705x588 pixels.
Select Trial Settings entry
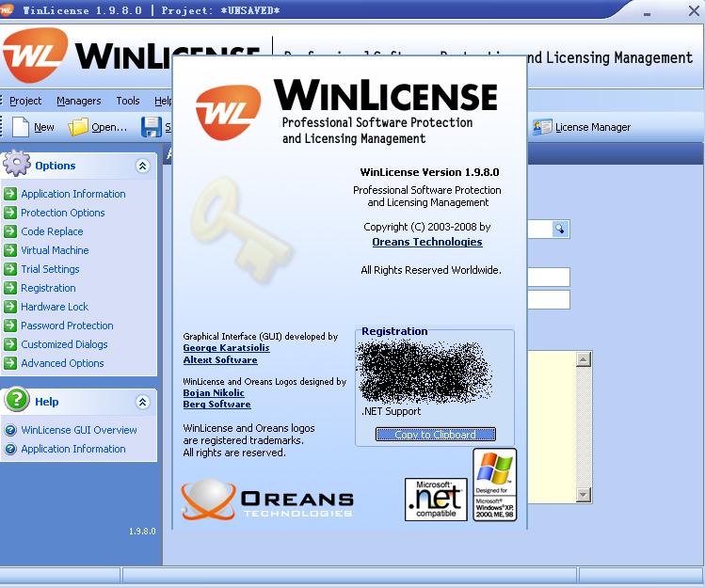pyautogui.click(x=50, y=269)
